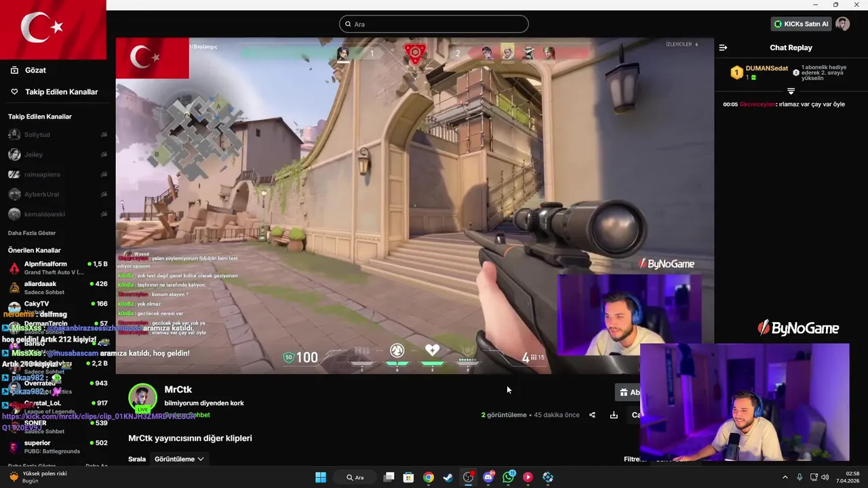Expand the gift leaderboard chevron

click(791, 91)
